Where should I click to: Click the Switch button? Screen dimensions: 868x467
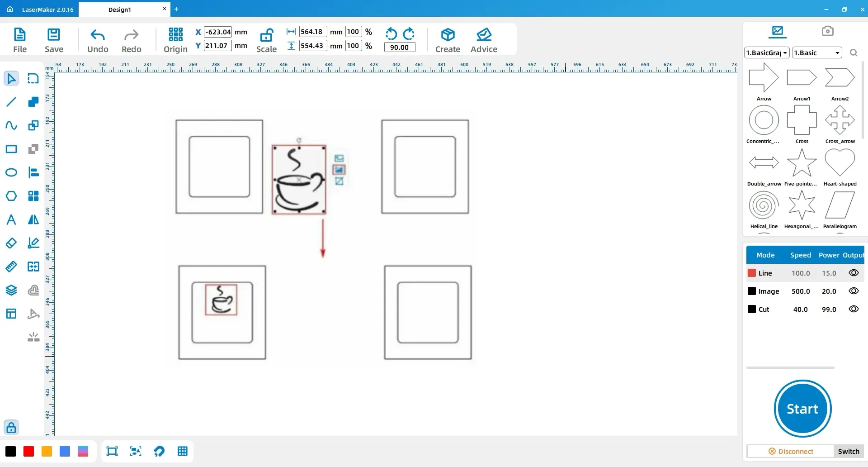click(849, 451)
